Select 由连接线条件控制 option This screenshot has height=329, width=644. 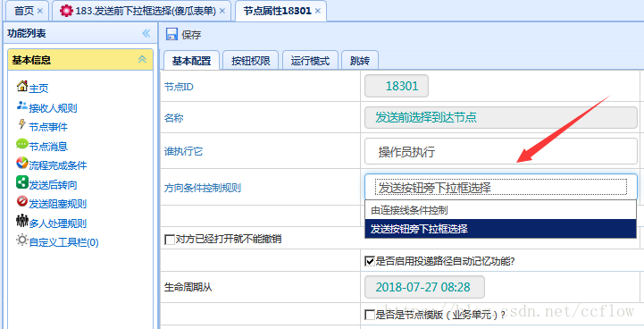point(500,210)
